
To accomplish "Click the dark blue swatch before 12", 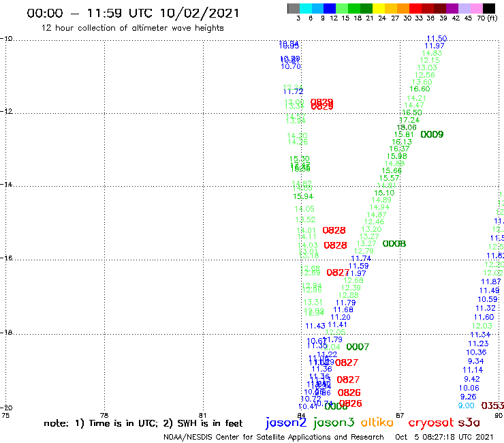I will tap(330, 8).
